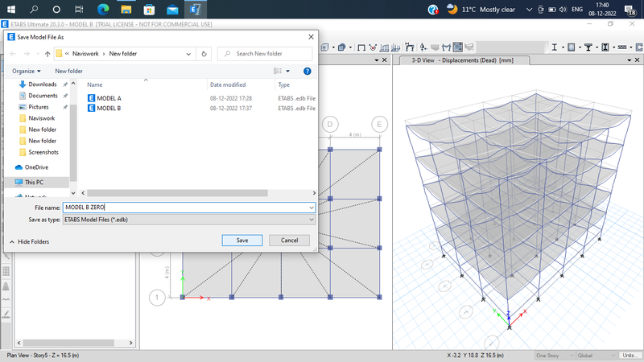
Task: Click the boxed I-section composite column icon
Action: pyautogui.click(x=605, y=47)
